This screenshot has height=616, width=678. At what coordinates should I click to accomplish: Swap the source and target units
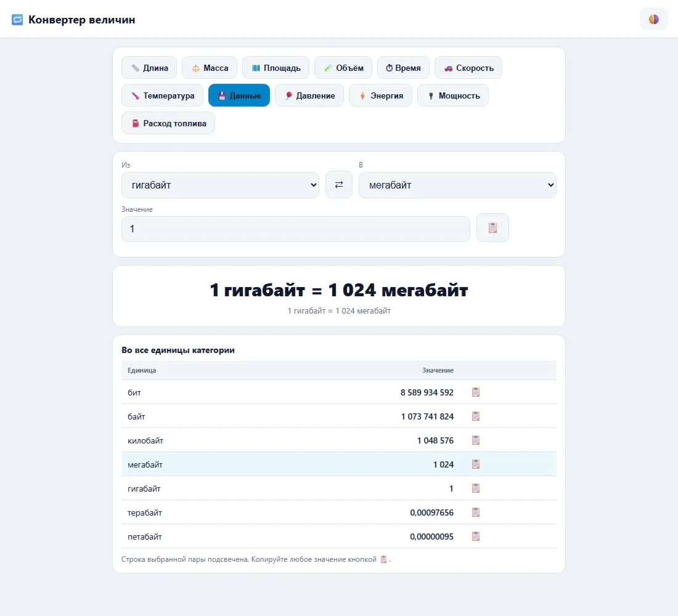click(338, 185)
